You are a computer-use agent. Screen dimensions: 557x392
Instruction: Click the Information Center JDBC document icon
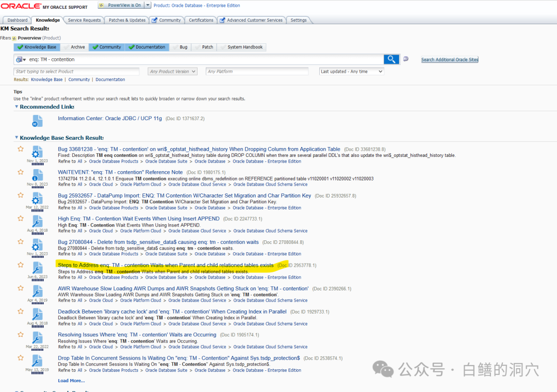(x=37, y=121)
